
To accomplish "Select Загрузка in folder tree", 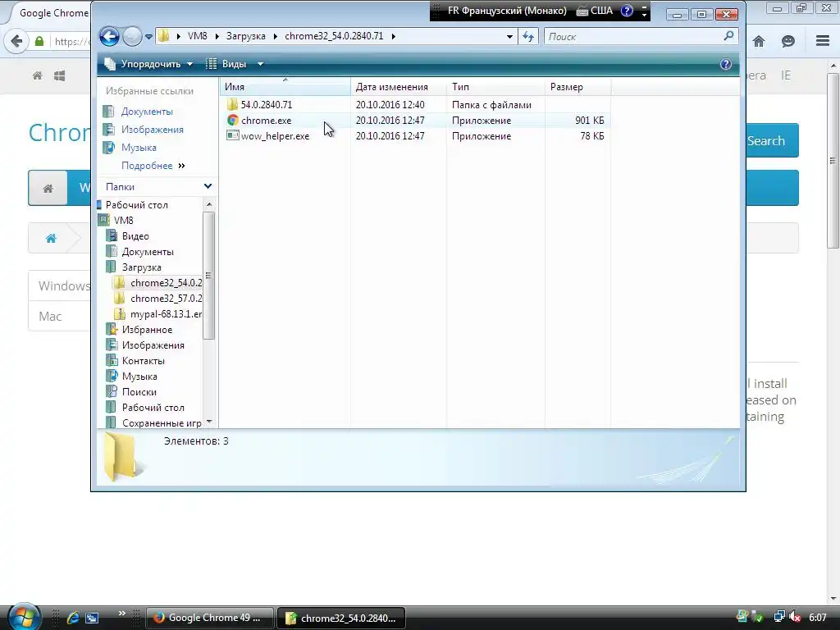I will (141, 267).
